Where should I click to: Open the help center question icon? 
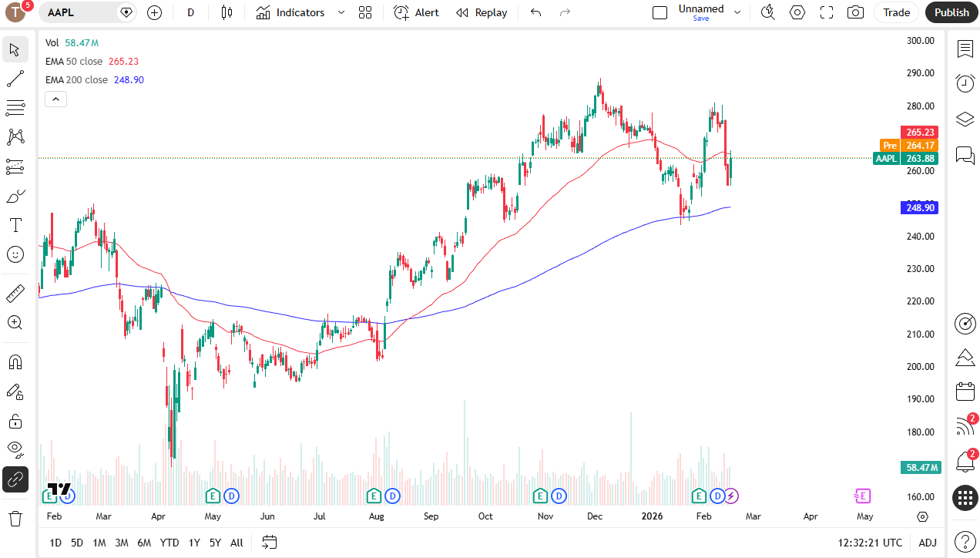[x=965, y=542]
